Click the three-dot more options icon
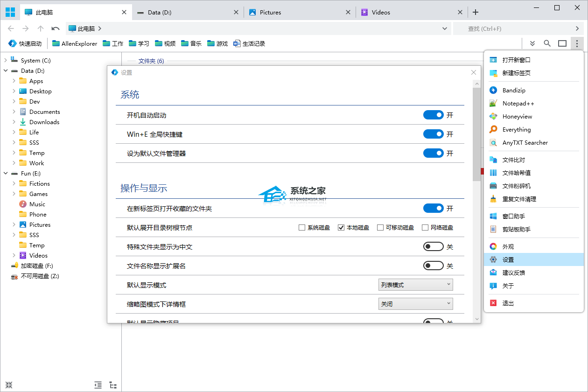Image resolution: width=588 pixels, height=392 pixels. pyautogui.click(x=577, y=43)
